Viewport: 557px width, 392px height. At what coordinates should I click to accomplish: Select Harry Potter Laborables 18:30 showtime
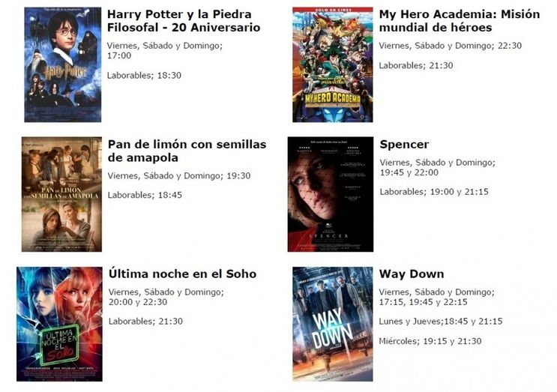(x=144, y=75)
